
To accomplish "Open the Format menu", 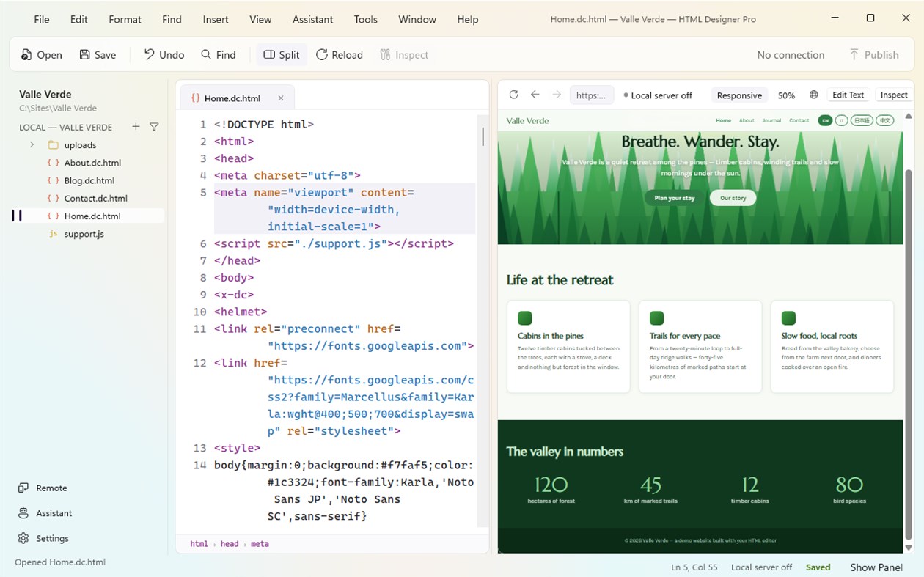I will point(125,19).
